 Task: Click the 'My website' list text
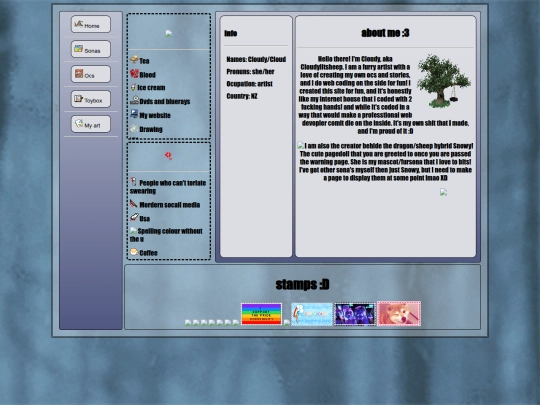(155, 115)
